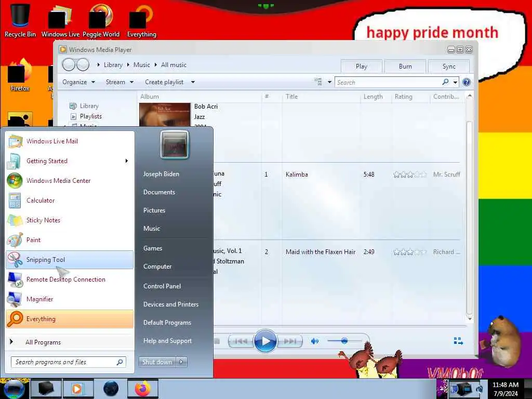This screenshot has width=532, height=399.
Task: Open Computer from Start menu
Action: click(157, 267)
